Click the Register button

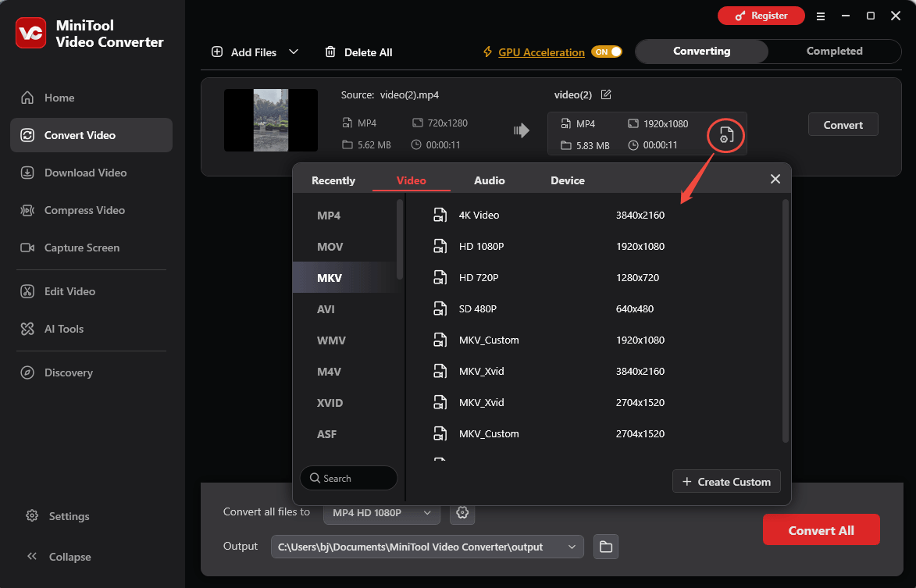(761, 16)
